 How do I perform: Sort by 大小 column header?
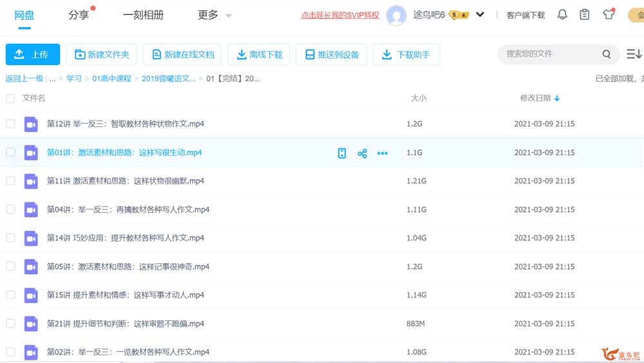point(419,98)
